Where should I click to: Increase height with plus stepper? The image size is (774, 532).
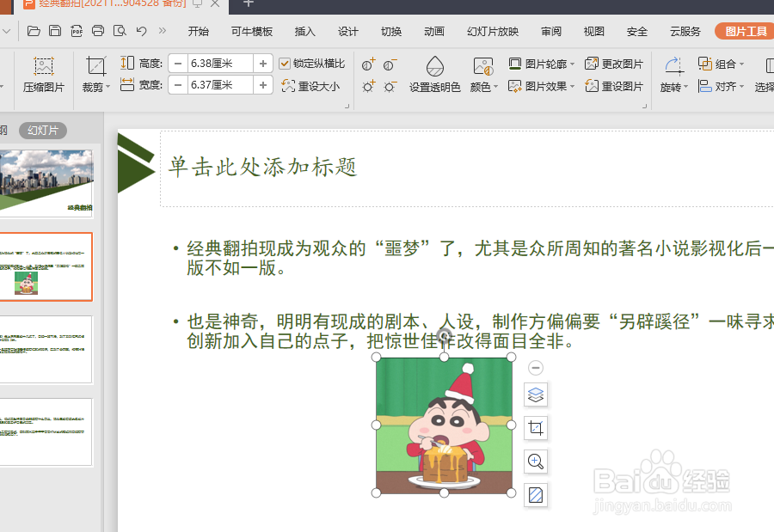point(263,63)
